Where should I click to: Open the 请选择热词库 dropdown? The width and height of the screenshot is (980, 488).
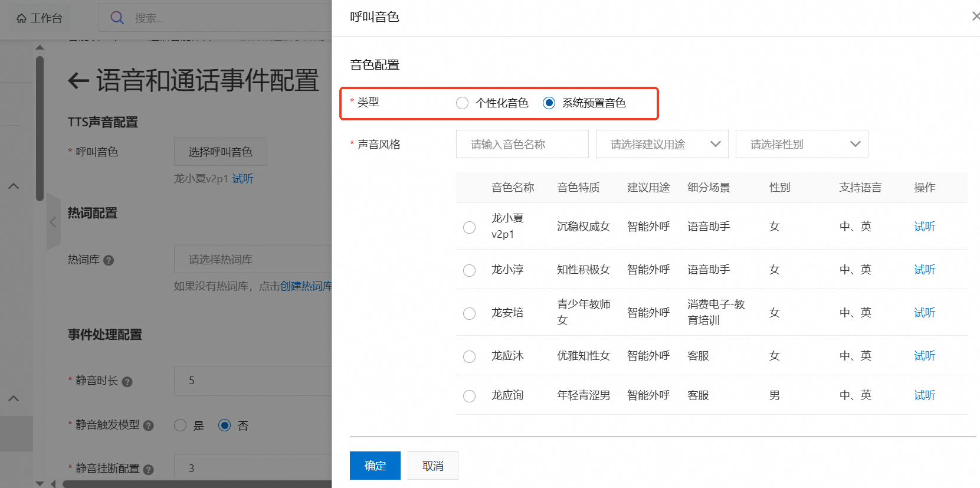click(253, 260)
